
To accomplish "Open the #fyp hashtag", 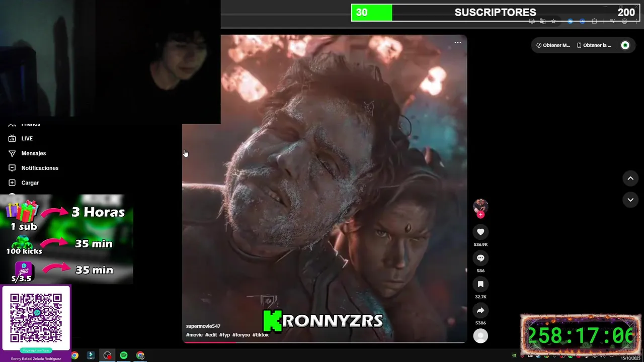I will pyautogui.click(x=224, y=335).
